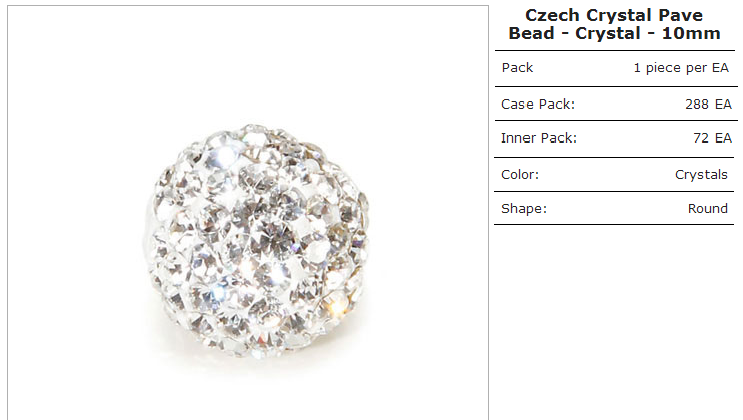
Task: Click the '1 piece per EA' value
Action: pyautogui.click(x=681, y=68)
